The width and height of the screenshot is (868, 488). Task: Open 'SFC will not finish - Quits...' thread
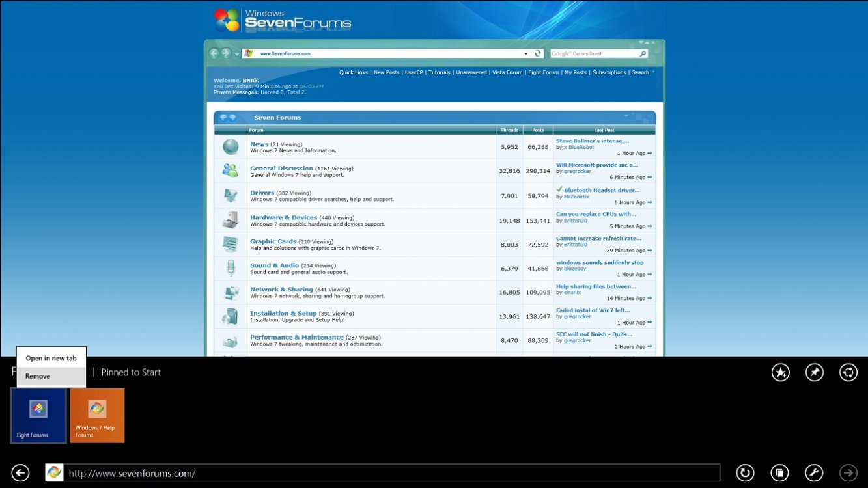tap(594, 334)
